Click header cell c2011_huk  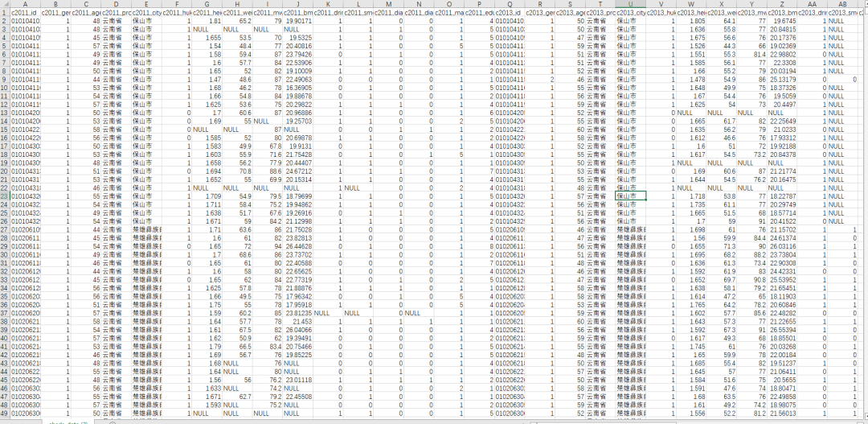coord(177,11)
